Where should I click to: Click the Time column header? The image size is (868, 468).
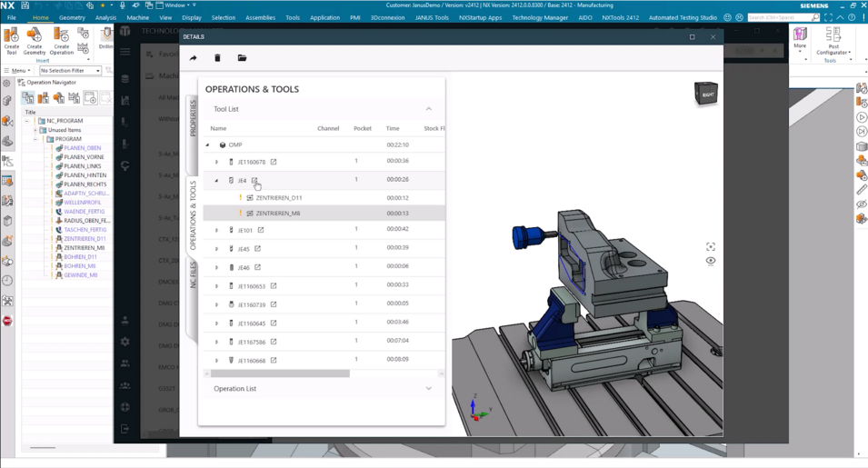(393, 128)
